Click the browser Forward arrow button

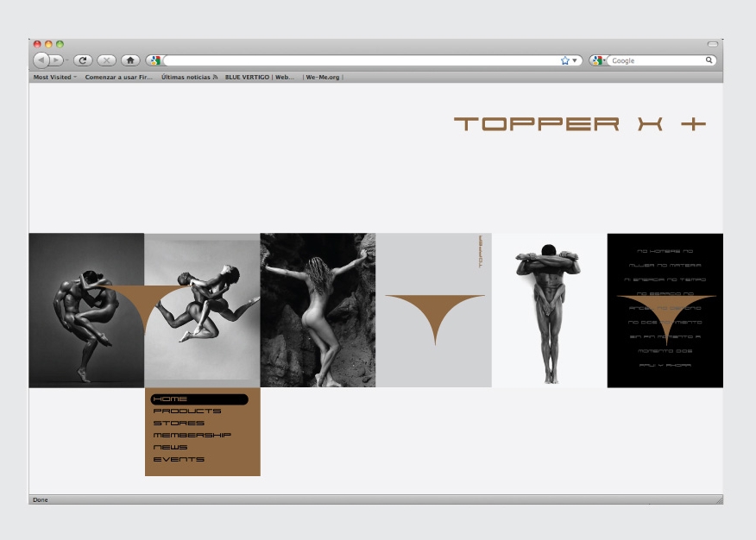pyautogui.click(x=56, y=60)
